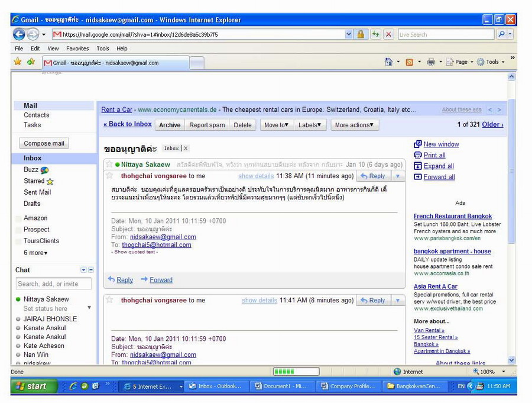532x403 pixels.
Task: Open the Set status here dropdown arrow
Action: (x=89, y=308)
